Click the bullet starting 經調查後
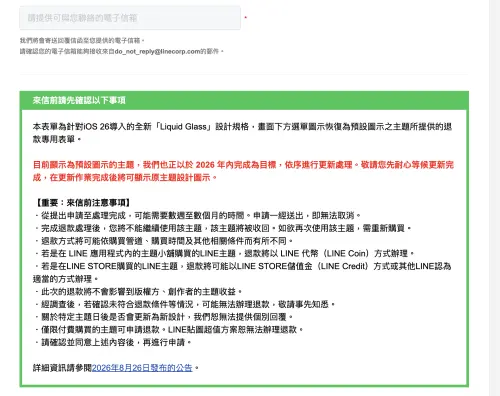The image size is (500, 396). point(184,304)
